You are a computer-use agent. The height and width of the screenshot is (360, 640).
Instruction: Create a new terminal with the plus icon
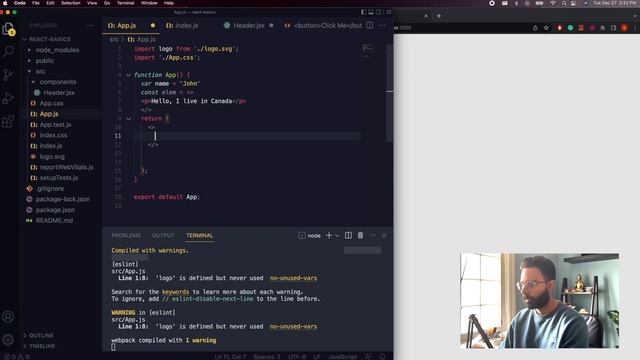pyautogui.click(x=329, y=236)
